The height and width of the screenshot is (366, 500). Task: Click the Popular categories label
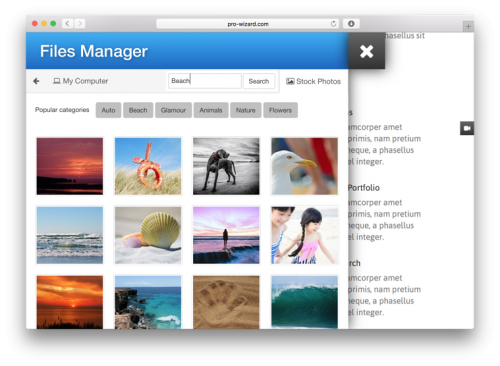[x=62, y=110]
